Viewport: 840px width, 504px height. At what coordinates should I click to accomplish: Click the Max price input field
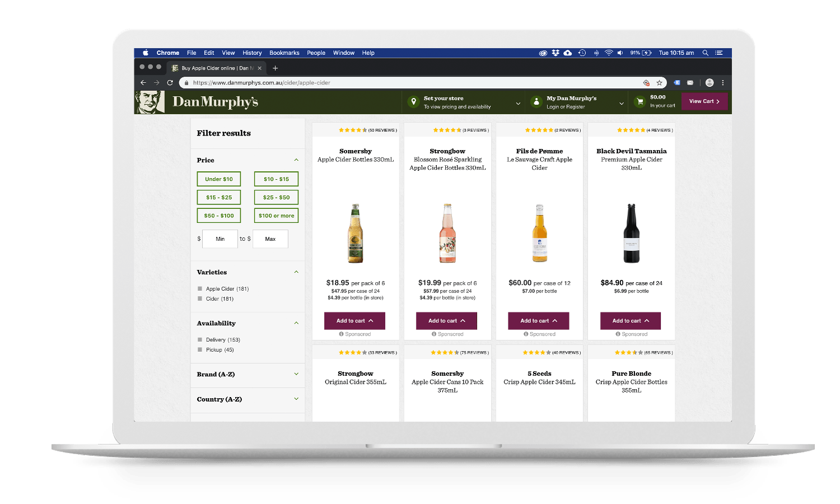click(x=270, y=239)
